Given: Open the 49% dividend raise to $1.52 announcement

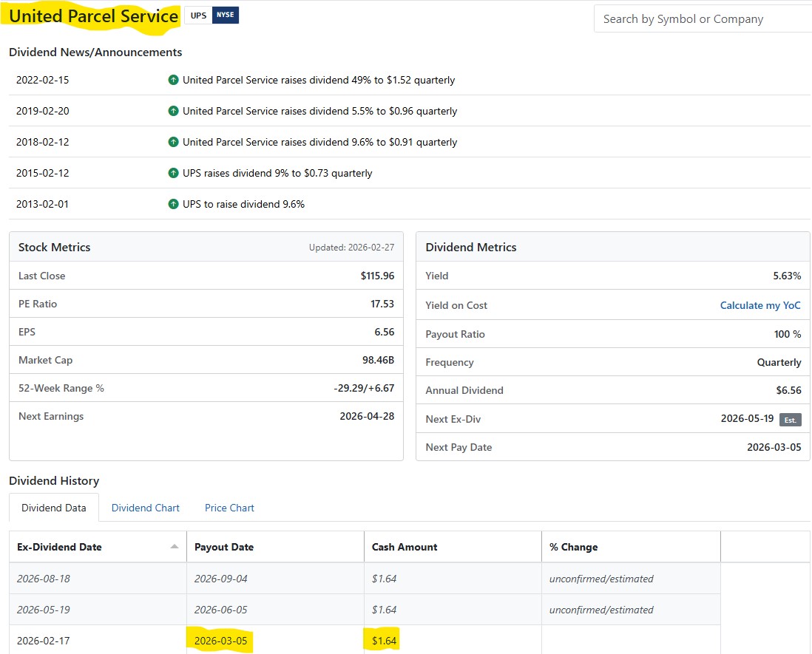Looking at the screenshot, I should [x=319, y=80].
